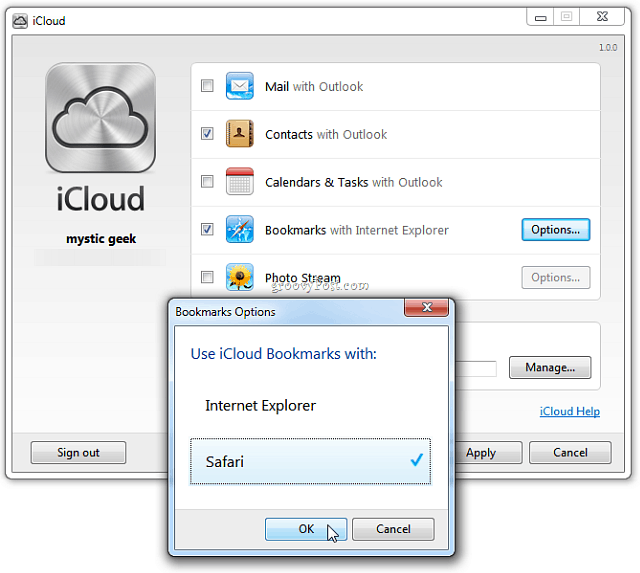Confirm Bookmarks Options with OK
The height and width of the screenshot is (573, 640).
click(x=306, y=529)
